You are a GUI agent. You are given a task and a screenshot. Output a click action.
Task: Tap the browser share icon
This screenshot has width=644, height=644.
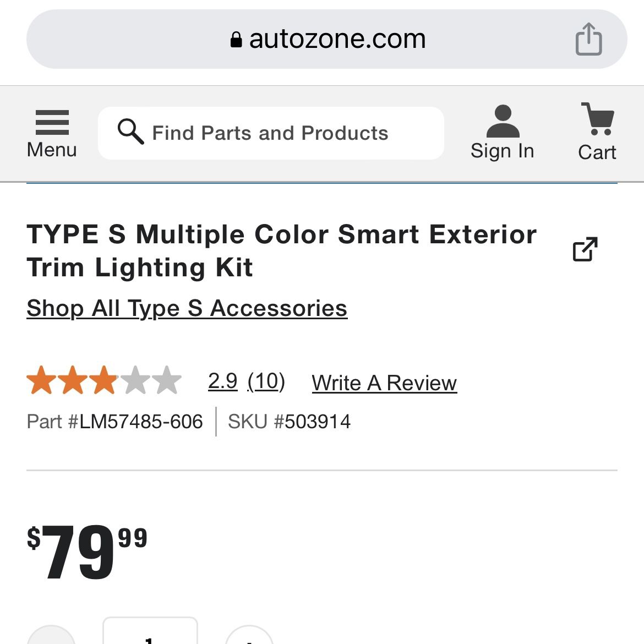[x=589, y=39]
